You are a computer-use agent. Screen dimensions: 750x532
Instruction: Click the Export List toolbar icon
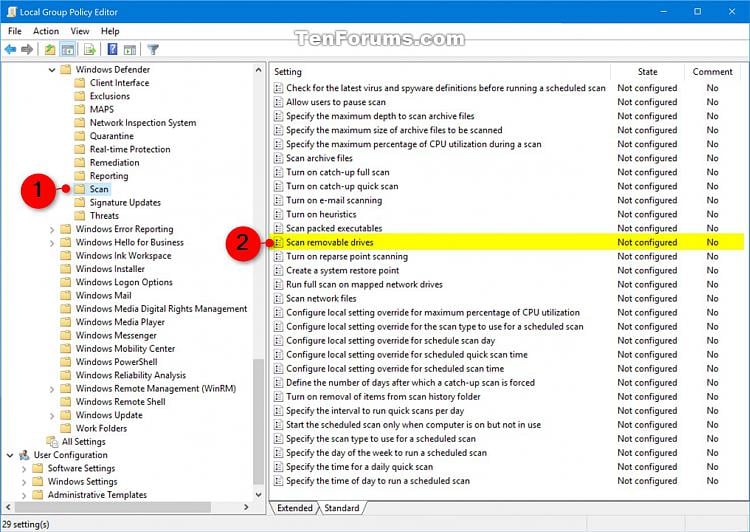click(x=90, y=49)
